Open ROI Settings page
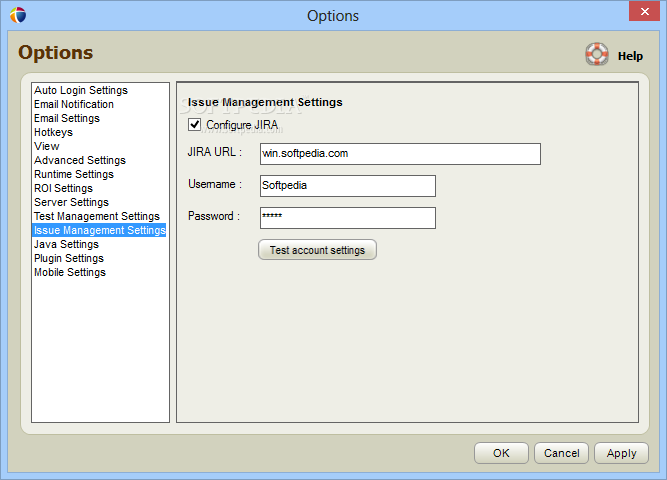 [x=63, y=189]
